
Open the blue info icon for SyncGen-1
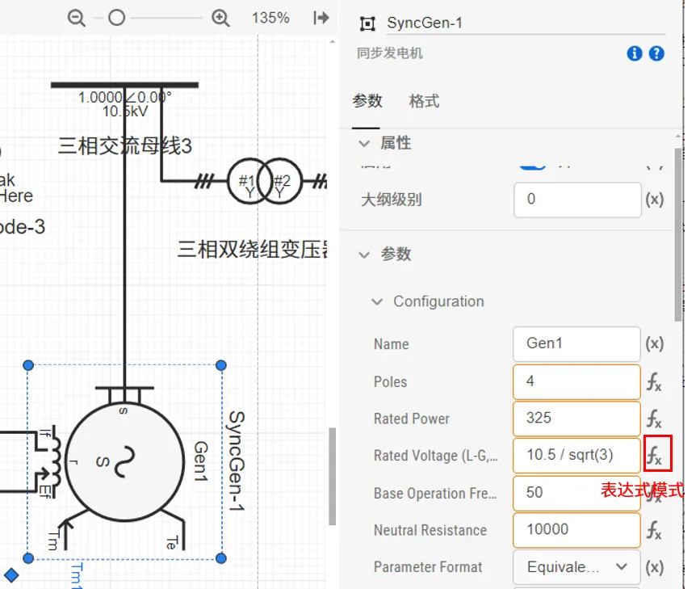tap(635, 53)
